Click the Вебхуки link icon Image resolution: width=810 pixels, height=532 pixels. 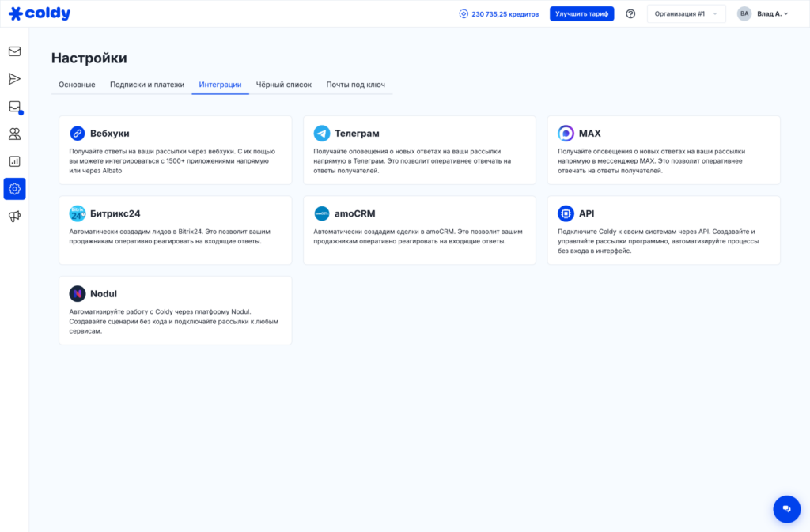click(78, 133)
